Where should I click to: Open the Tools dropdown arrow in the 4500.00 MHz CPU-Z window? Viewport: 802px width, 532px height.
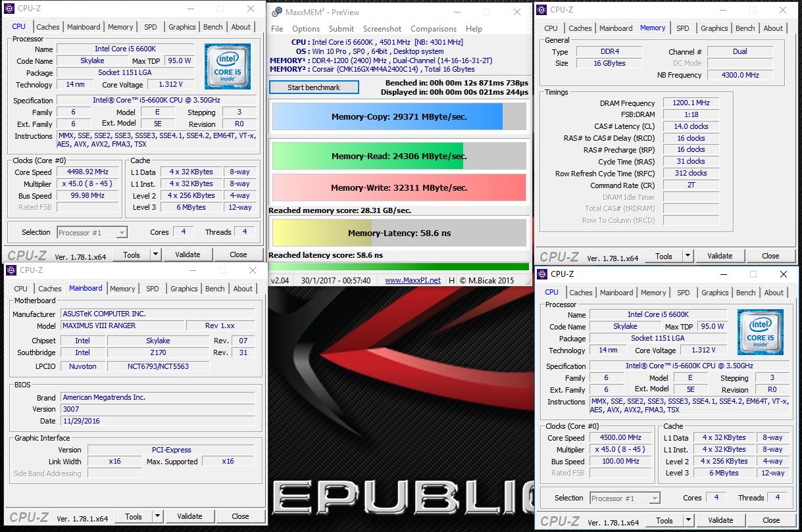point(689,520)
